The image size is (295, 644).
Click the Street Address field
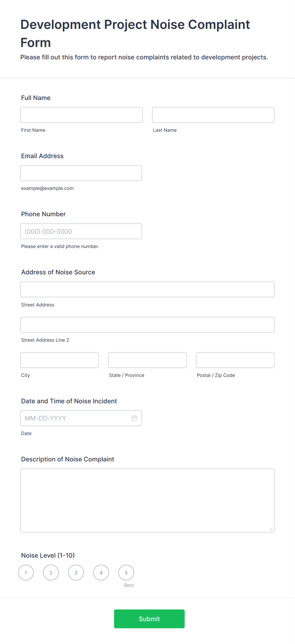pyautogui.click(x=147, y=289)
